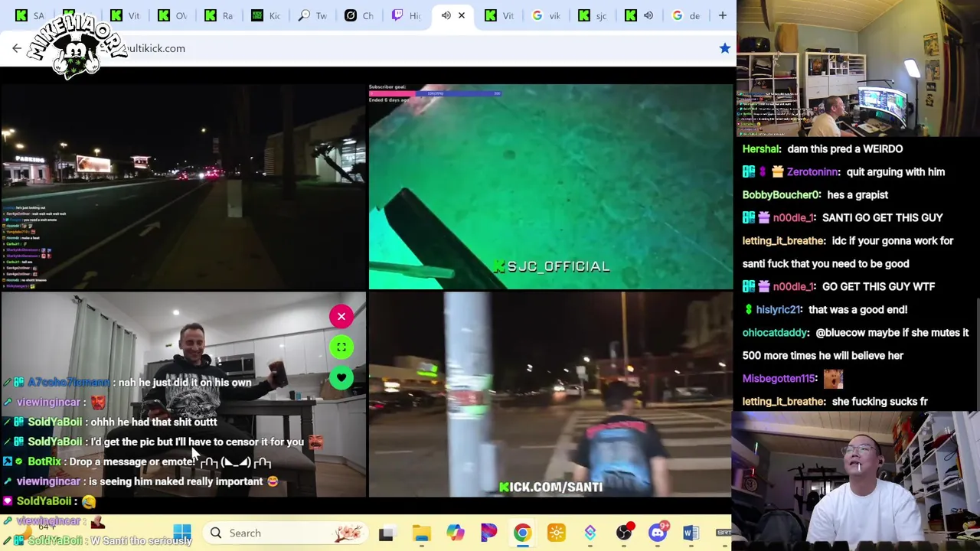The width and height of the screenshot is (980, 551).
Task: Click 'that was a good end!' message
Action: 857,310
